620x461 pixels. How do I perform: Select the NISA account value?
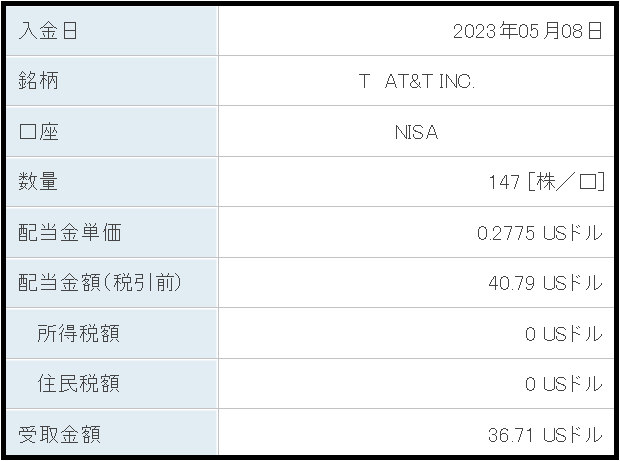point(416,132)
